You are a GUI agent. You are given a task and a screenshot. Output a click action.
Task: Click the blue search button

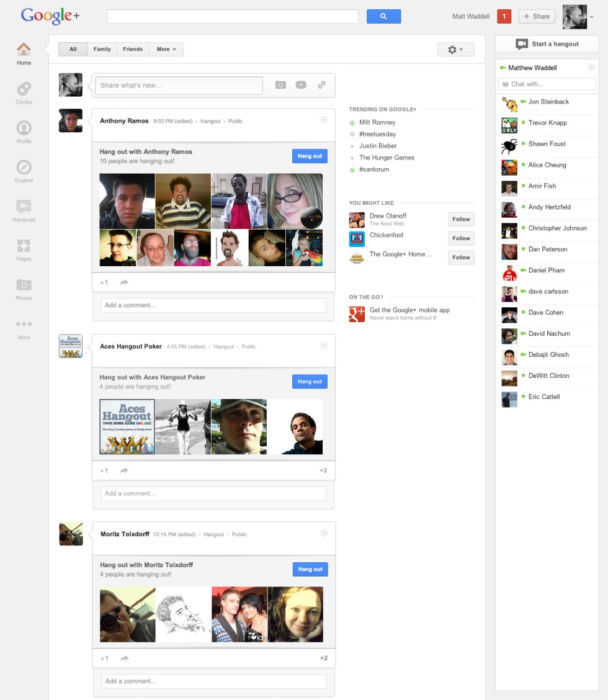pyautogui.click(x=383, y=17)
